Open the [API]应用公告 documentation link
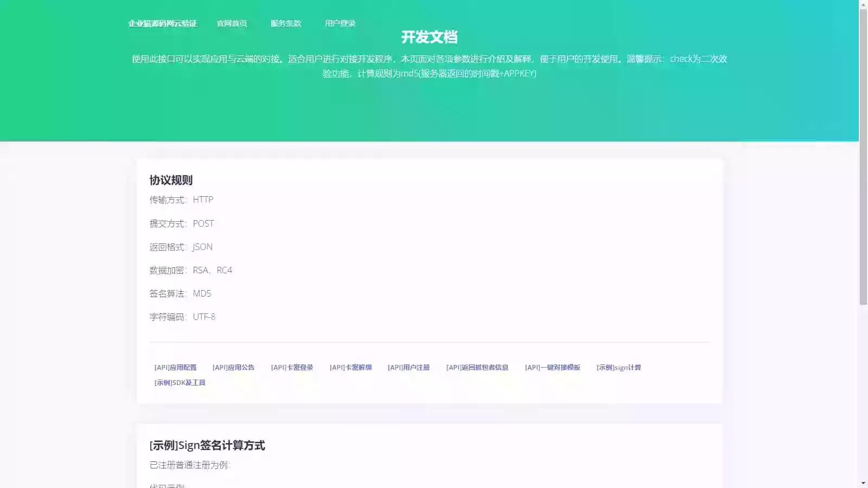 (234, 367)
